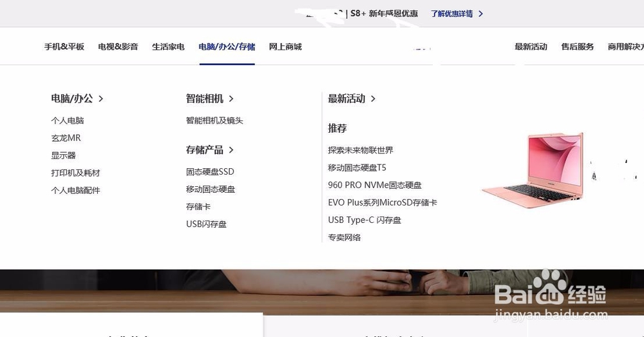Select 移动固态硬盘 submenu link
The image size is (644, 337).
point(211,189)
